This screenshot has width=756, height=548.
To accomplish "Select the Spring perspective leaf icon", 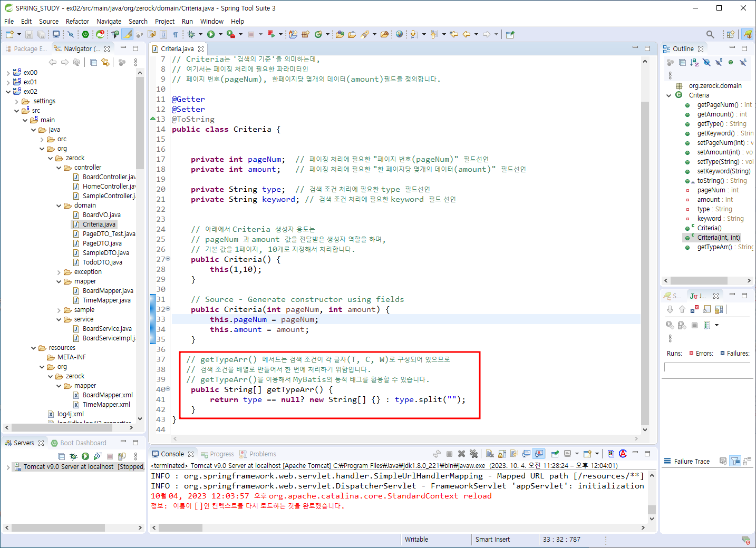I will [x=748, y=34].
